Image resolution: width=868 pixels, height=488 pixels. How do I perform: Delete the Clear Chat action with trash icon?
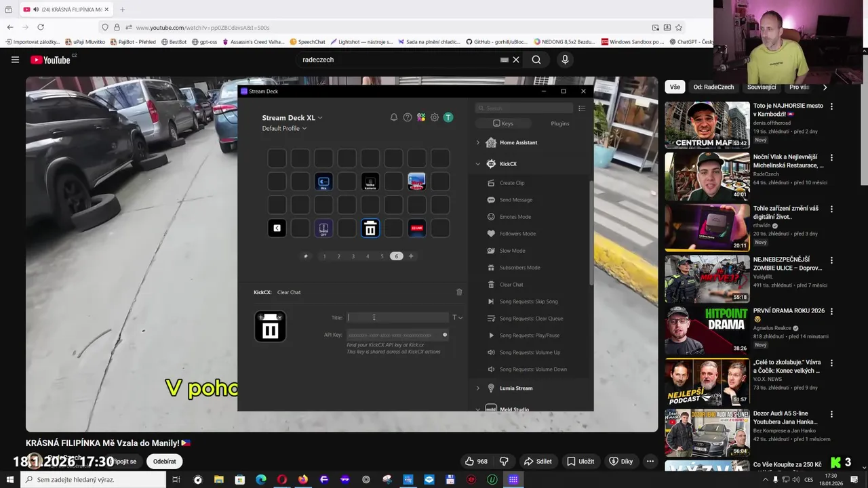459,292
